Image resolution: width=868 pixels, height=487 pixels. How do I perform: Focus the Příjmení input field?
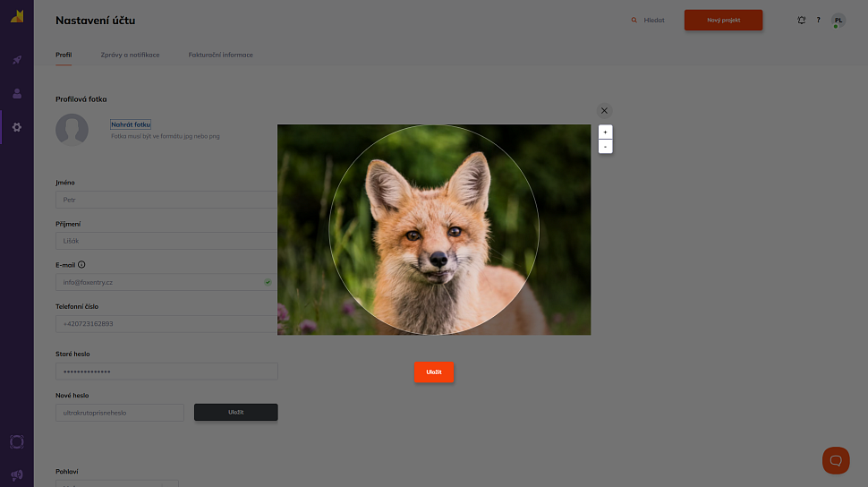tap(166, 241)
